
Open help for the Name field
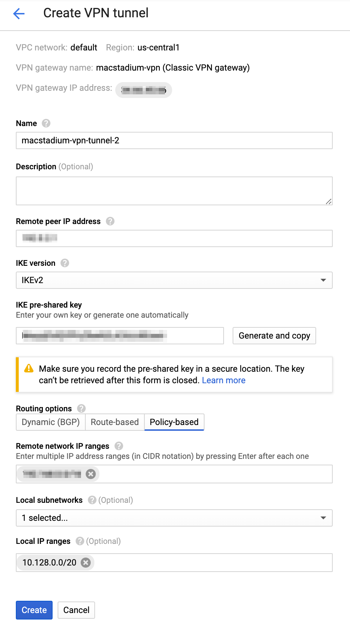tap(46, 124)
